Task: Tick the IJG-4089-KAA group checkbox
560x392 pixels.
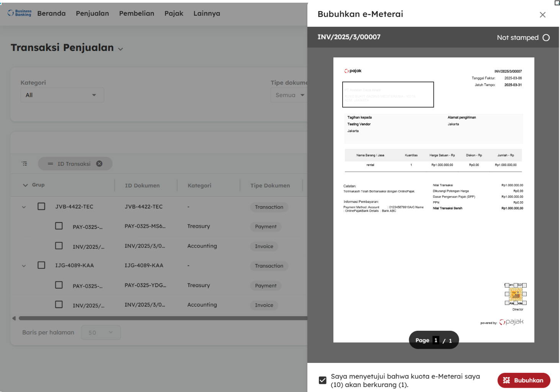Action: point(41,265)
